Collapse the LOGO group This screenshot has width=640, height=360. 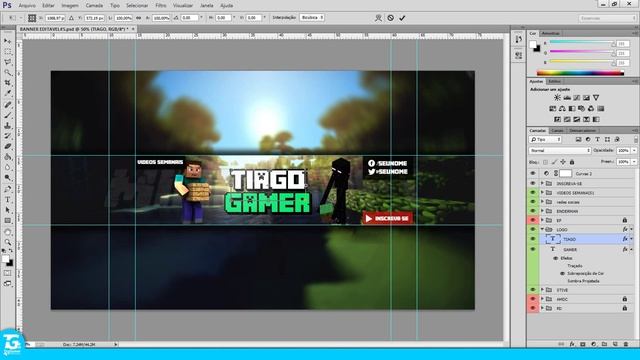click(542, 229)
